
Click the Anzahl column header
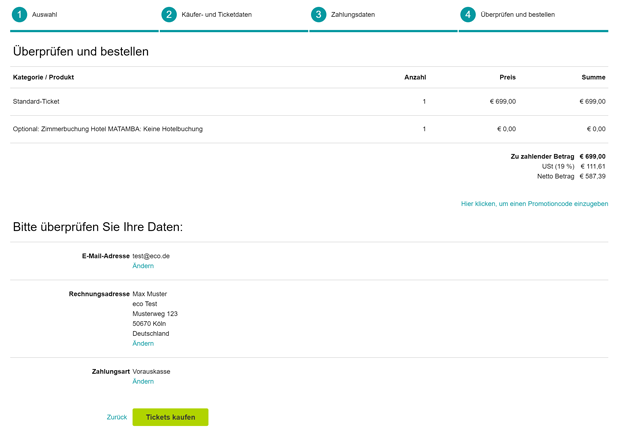(414, 77)
